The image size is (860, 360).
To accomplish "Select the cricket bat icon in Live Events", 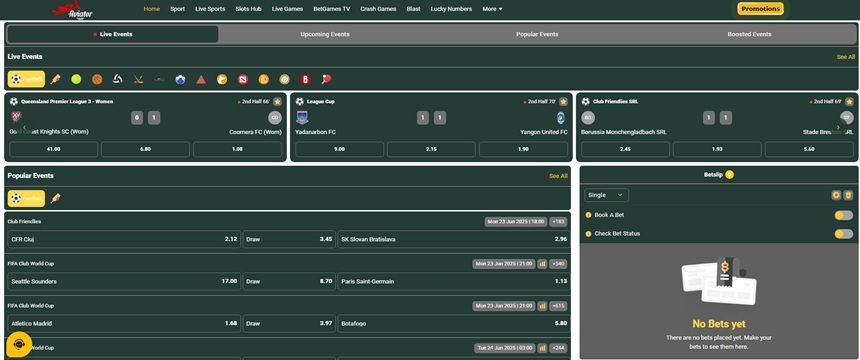I will coord(55,79).
